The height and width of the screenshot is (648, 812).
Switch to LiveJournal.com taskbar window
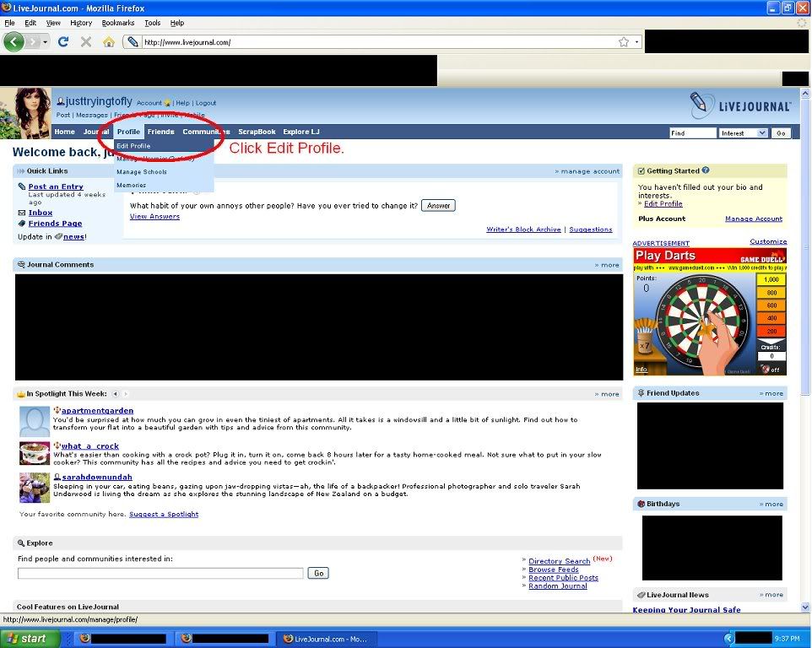point(325,639)
